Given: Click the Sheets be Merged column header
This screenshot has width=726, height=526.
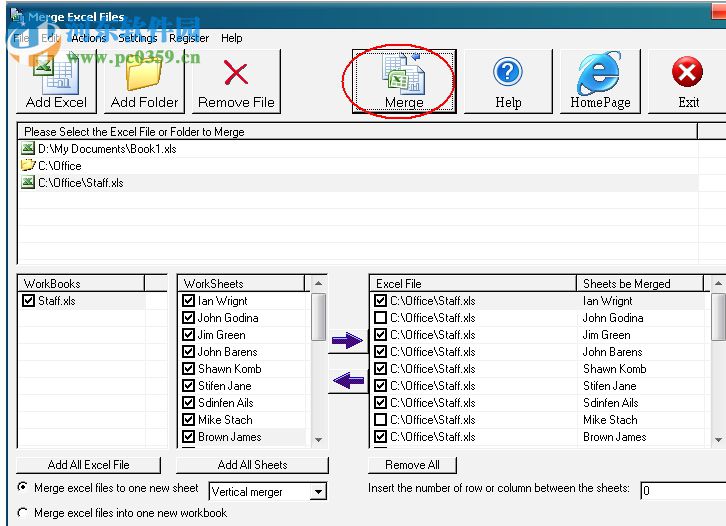Looking at the screenshot, I should click(640, 283).
